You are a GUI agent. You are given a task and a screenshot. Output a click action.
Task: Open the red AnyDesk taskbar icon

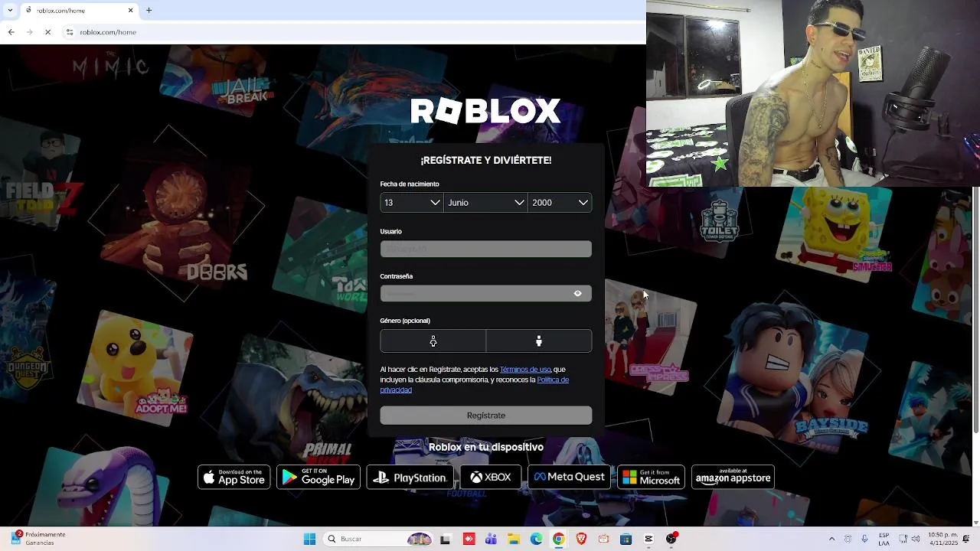click(x=469, y=540)
